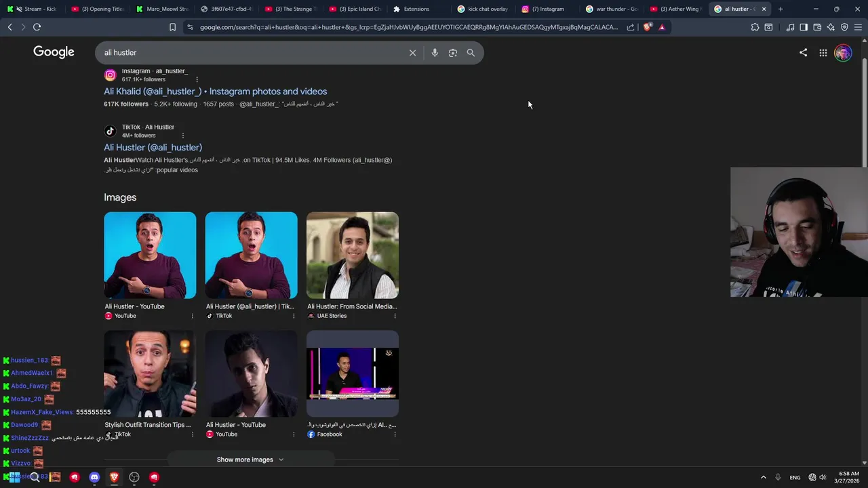Open a new tab with plus button
This screenshot has width=868, height=488.
[x=781, y=9]
